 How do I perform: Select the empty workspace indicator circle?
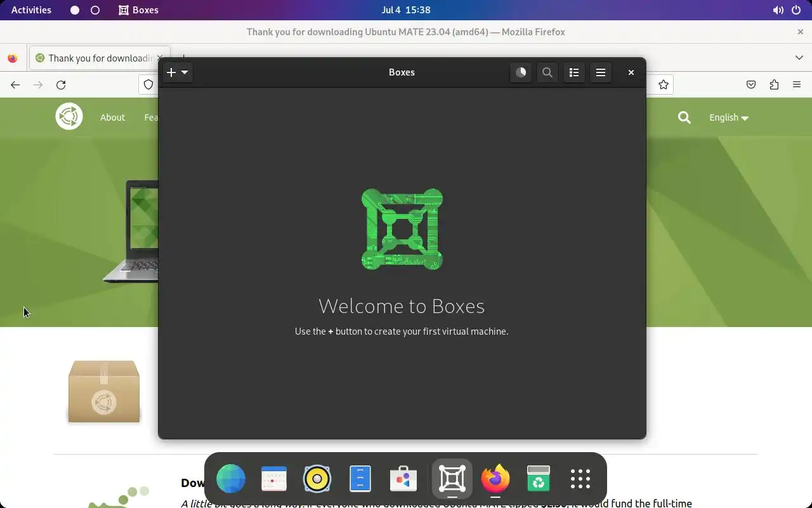95,10
